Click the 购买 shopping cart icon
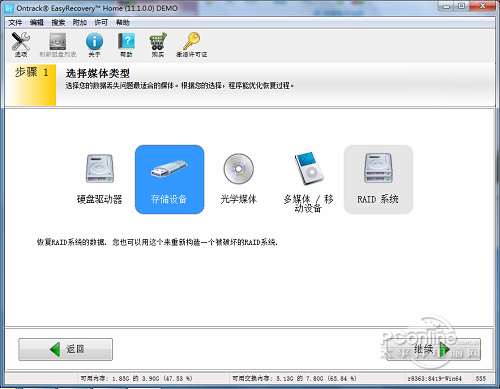The width and height of the screenshot is (500, 389). [158, 44]
